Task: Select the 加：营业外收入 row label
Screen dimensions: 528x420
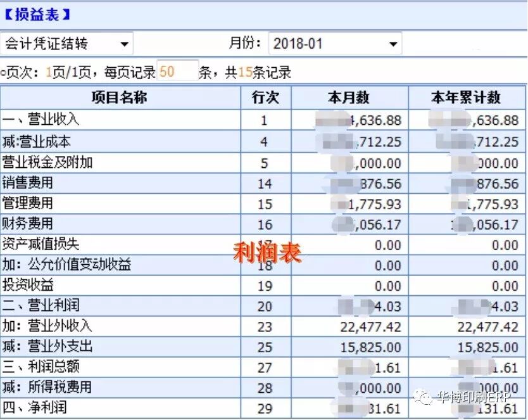Action: [47, 326]
